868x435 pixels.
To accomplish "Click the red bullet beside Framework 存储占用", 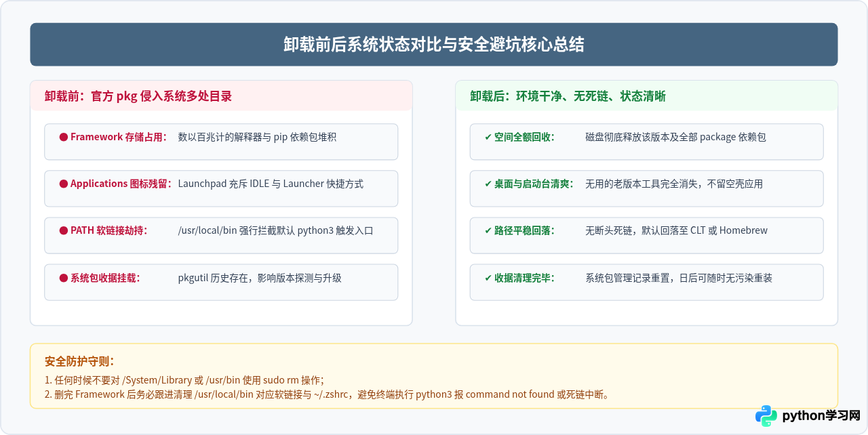I will coord(64,137).
